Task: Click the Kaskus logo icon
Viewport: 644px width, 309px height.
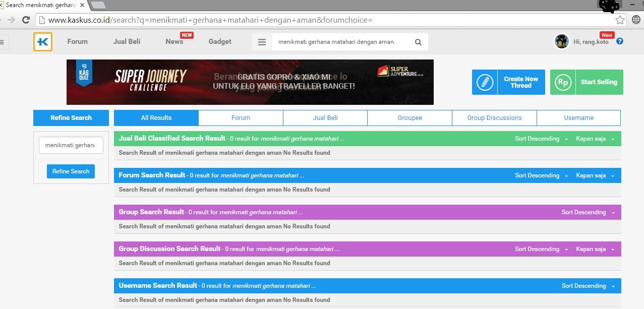Action: pyautogui.click(x=43, y=42)
